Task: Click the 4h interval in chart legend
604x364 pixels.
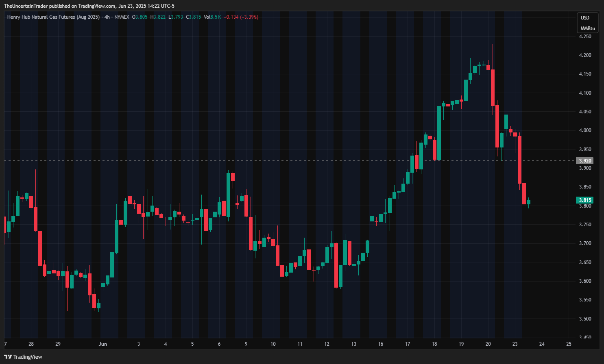Action: [x=107, y=17]
